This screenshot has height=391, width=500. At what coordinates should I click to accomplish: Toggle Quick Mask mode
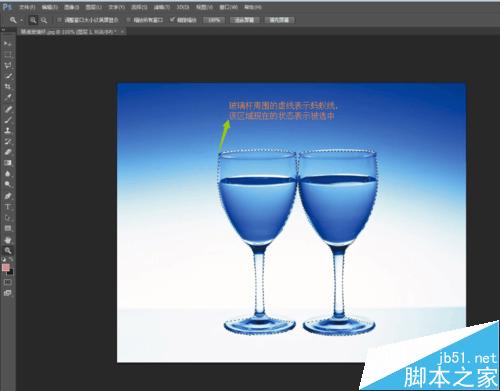coord(8,282)
